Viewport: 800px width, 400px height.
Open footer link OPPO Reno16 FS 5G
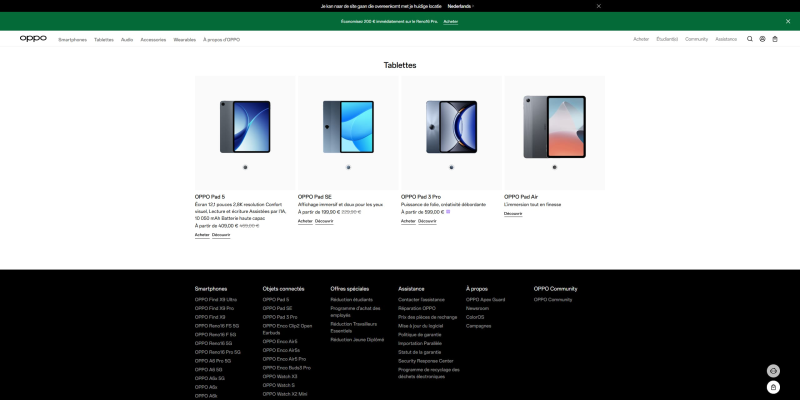(x=217, y=326)
